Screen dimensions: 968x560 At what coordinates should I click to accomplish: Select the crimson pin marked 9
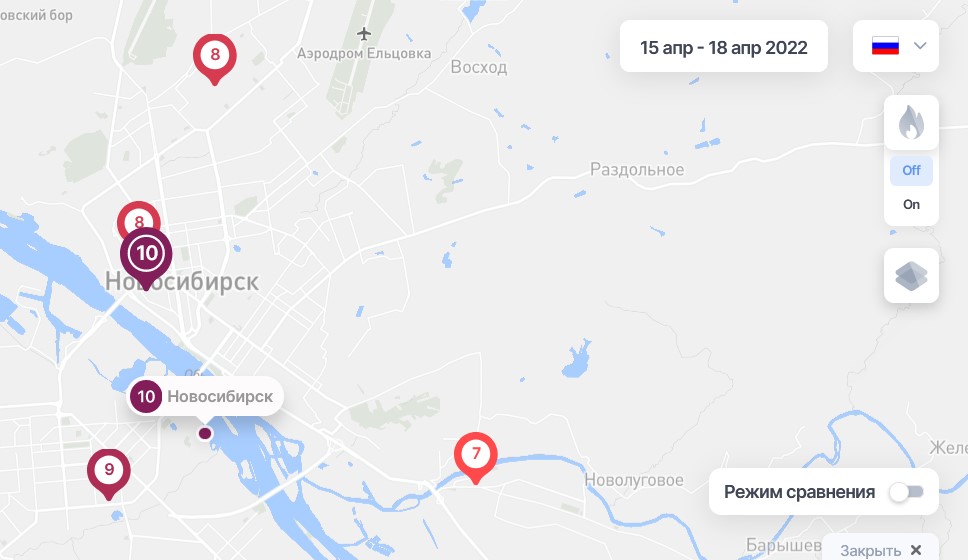109,474
